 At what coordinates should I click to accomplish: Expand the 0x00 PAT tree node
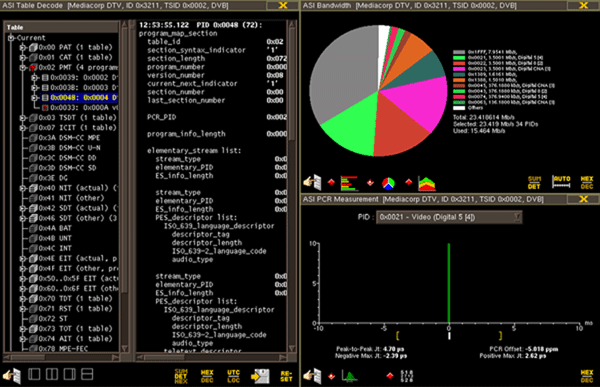23,47
